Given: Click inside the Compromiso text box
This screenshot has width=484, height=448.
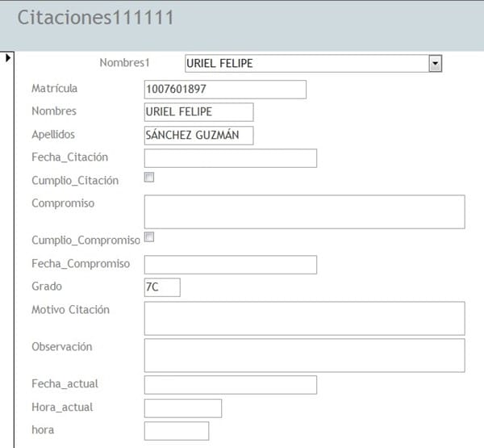Looking at the screenshot, I should (304, 211).
